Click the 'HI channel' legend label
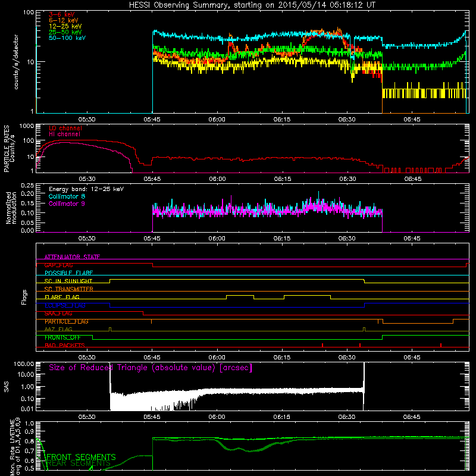 point(64,134)
